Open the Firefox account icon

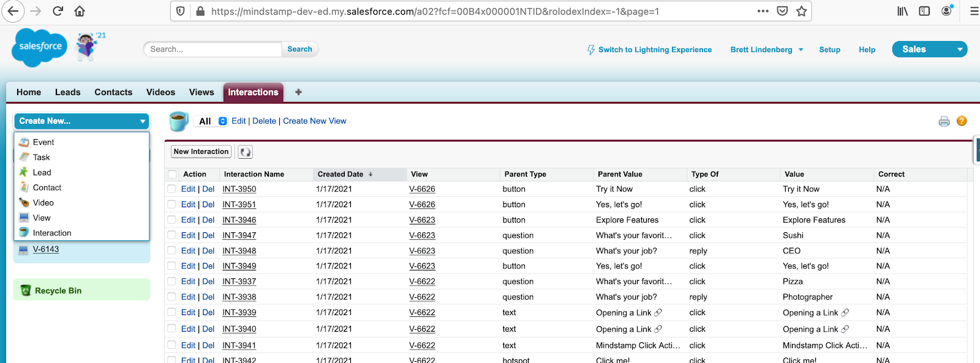(947, 10)
